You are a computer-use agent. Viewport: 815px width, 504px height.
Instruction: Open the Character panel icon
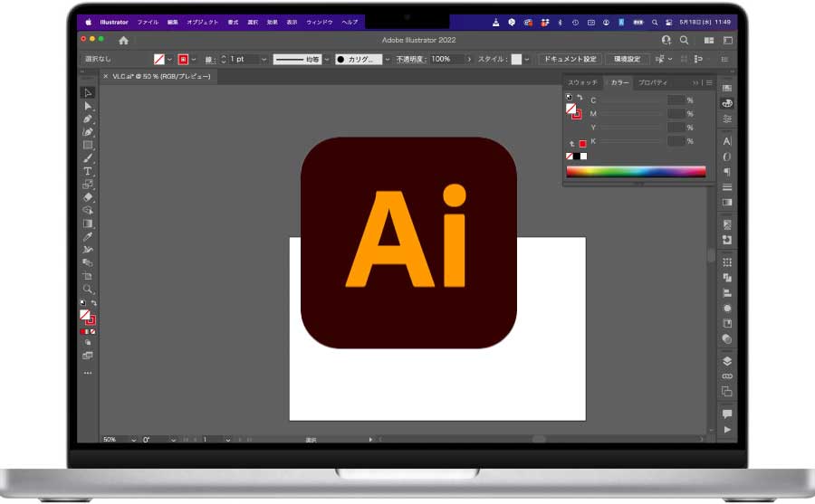[727, 141]
